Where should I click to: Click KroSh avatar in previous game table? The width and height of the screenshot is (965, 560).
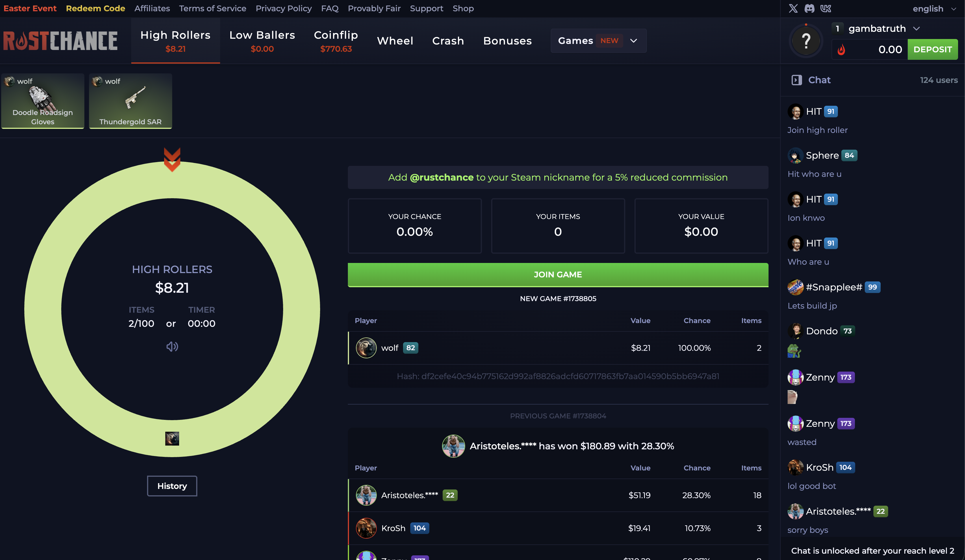pos(366,528)
